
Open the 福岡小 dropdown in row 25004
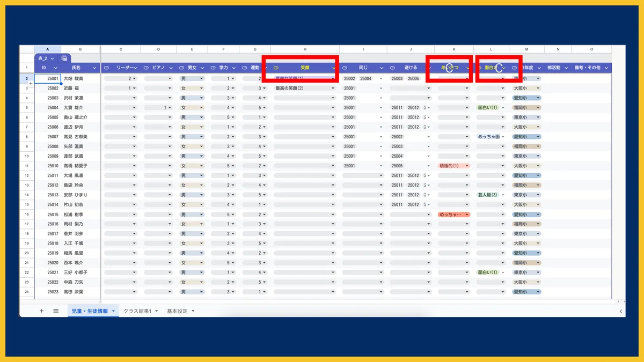point(526,107)
